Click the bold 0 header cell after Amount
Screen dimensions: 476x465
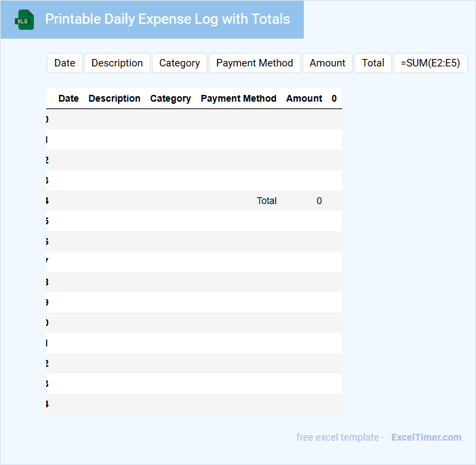[x=334, y=98]
